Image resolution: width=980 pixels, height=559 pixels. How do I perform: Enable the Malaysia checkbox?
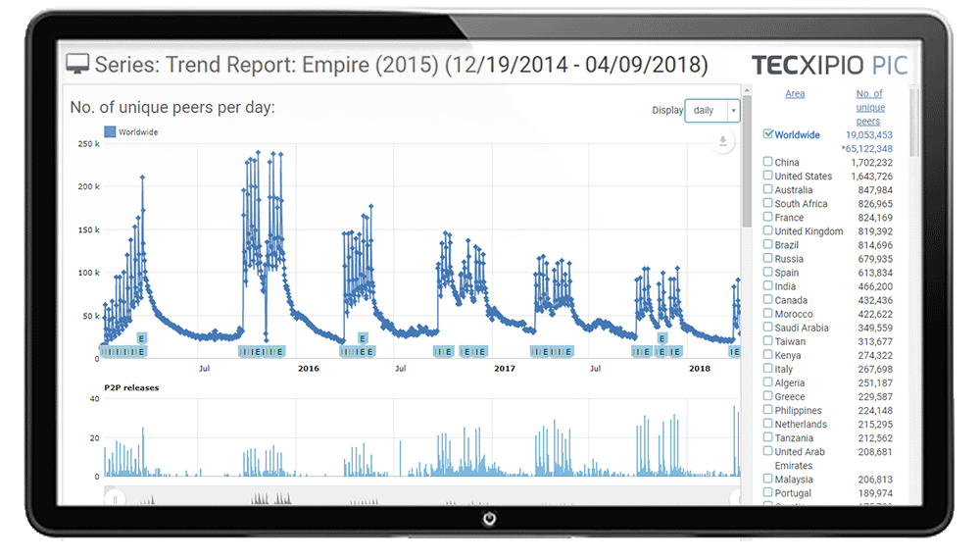tap(768, 478)
